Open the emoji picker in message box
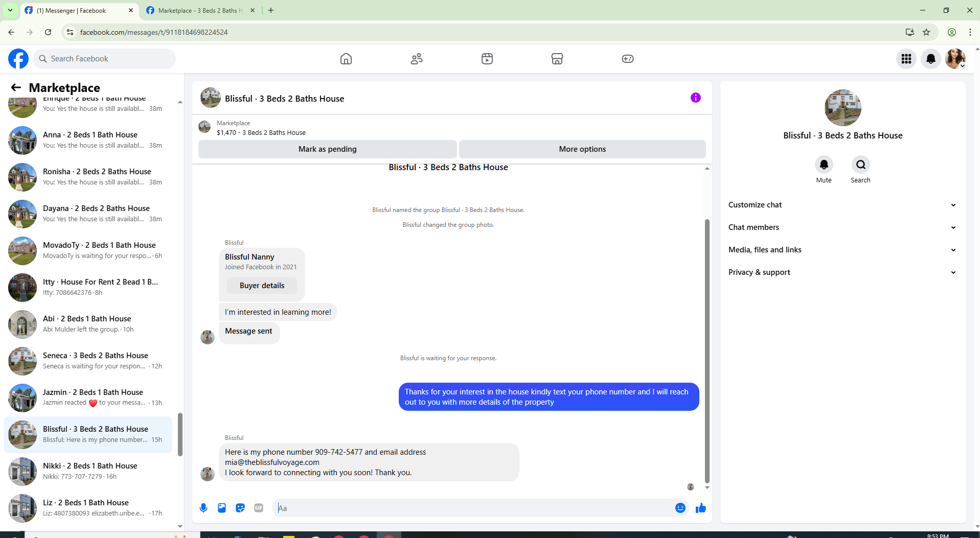 [x=680, y=508]
